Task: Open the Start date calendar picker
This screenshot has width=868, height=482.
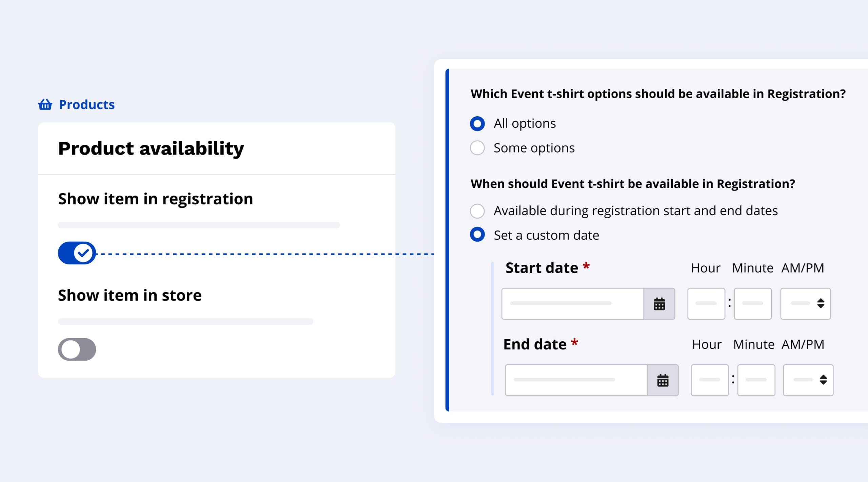Action: [x=659, y=304]
